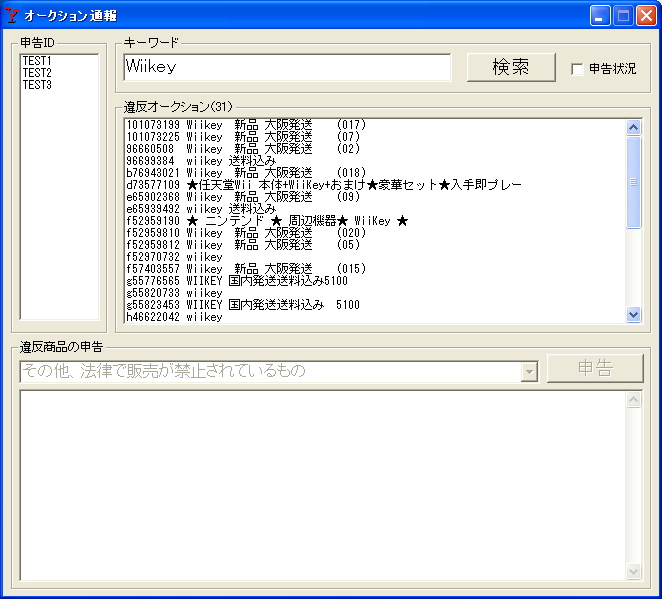The height and width of the screenshot is (599, 662).
Task: Select auction row f52970732 wiikey
Action: tap(375, 257)
